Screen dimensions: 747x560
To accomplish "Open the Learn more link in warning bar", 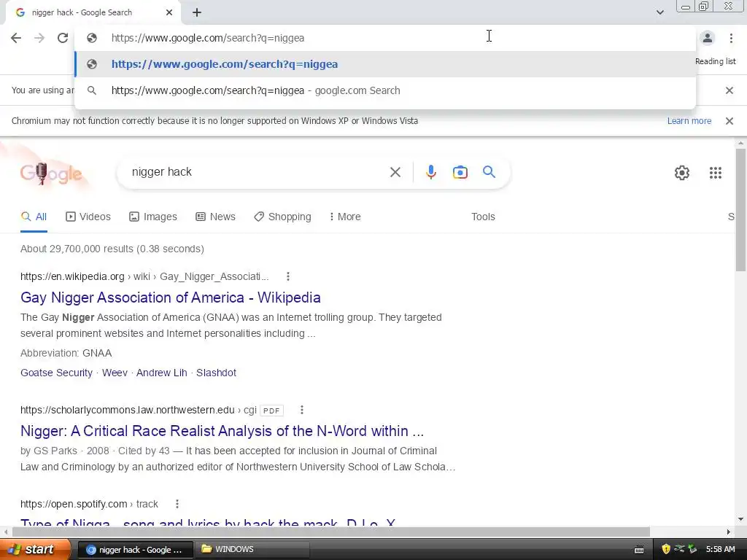I will pyautogui.click(x=689, y=121).
